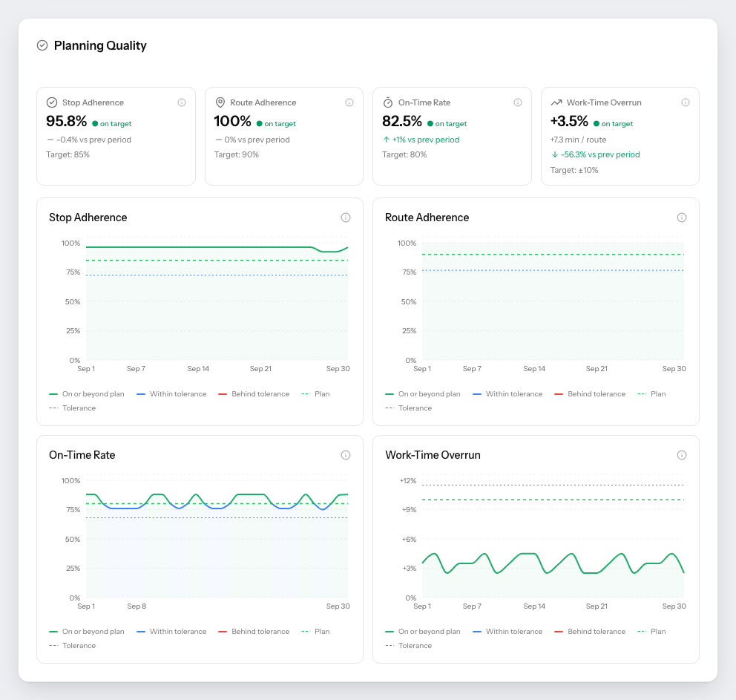Click green on-target dot in On-Time Rate card
This screenshot has width=736, height=700.
point(430,124)
